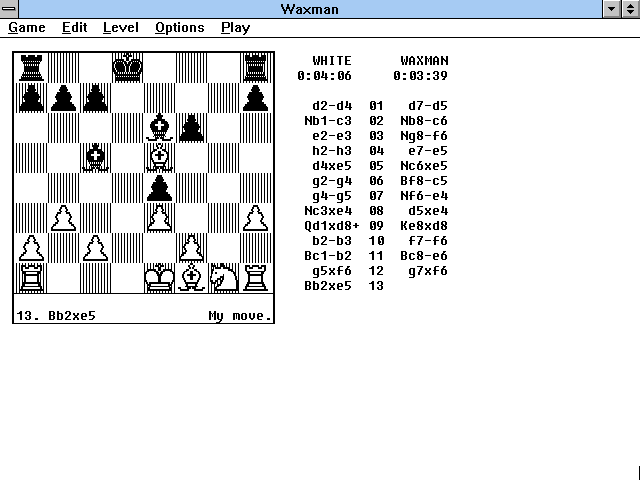
Task: Choose the white pawn on c2
Action: coord(95,248)
